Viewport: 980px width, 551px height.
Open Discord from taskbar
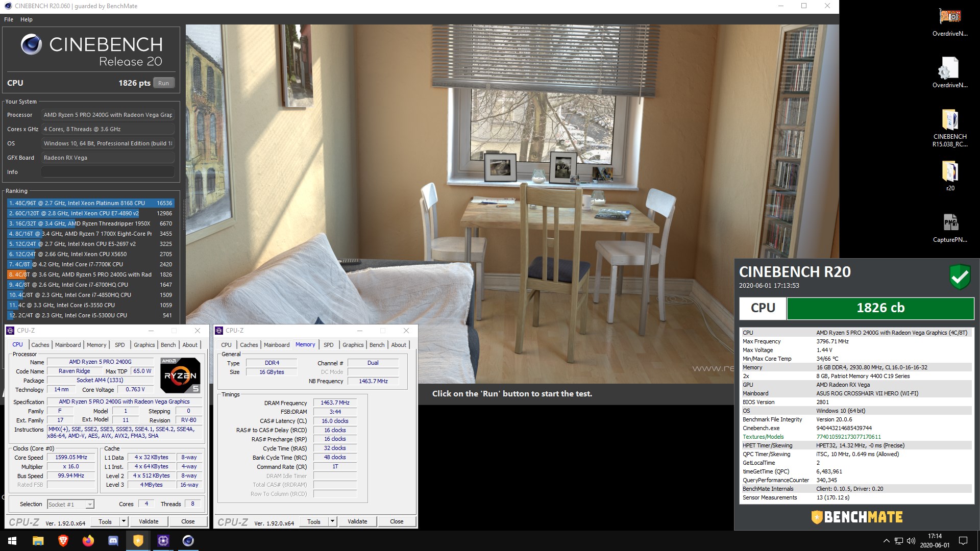(113, 541)
